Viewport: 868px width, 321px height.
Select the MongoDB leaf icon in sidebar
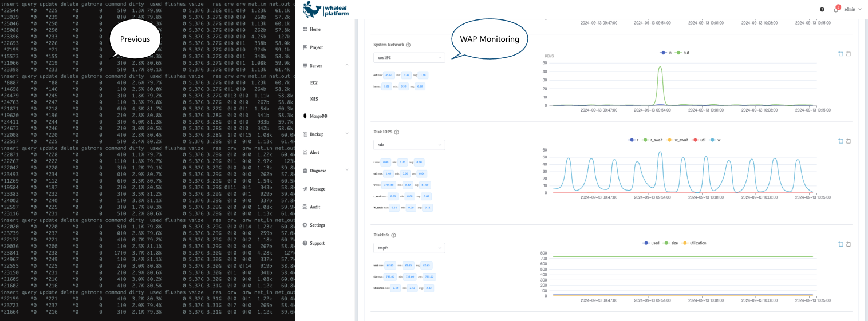pyautogui.click(x=305, y=116)
